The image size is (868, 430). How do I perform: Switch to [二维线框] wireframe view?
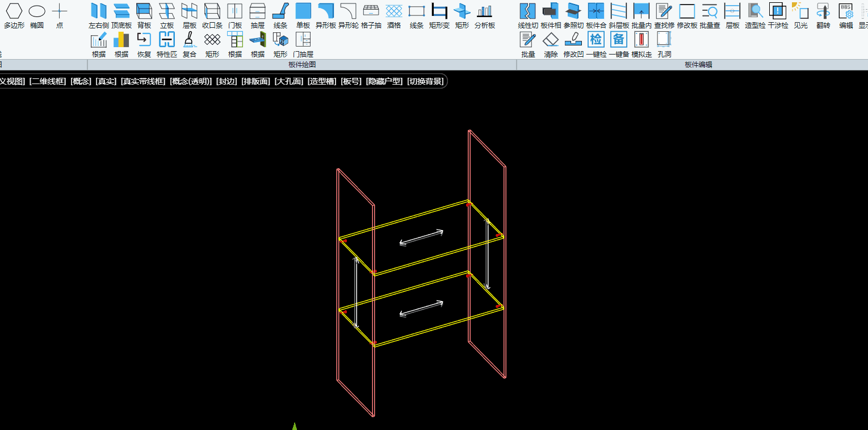(x=48, y=81)
